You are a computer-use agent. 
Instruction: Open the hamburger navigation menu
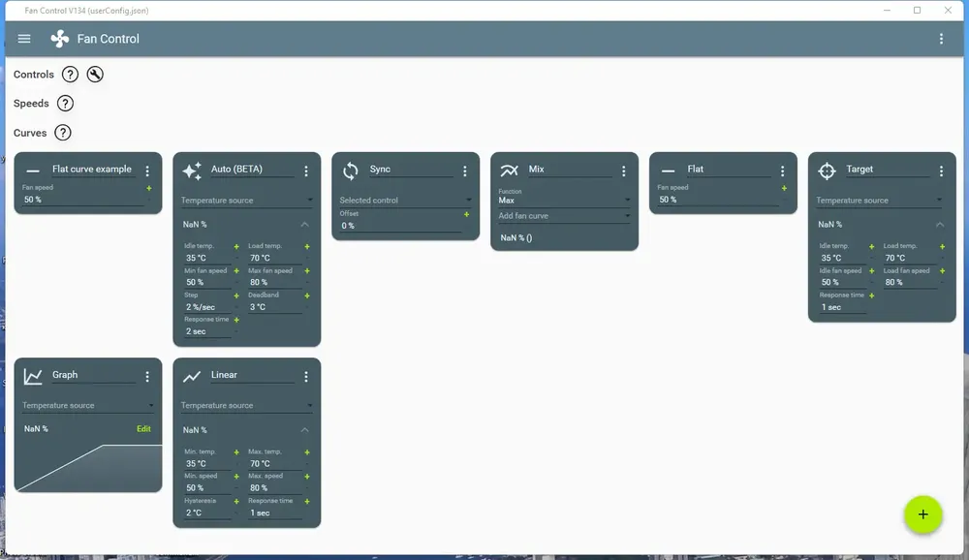(24, 39)
